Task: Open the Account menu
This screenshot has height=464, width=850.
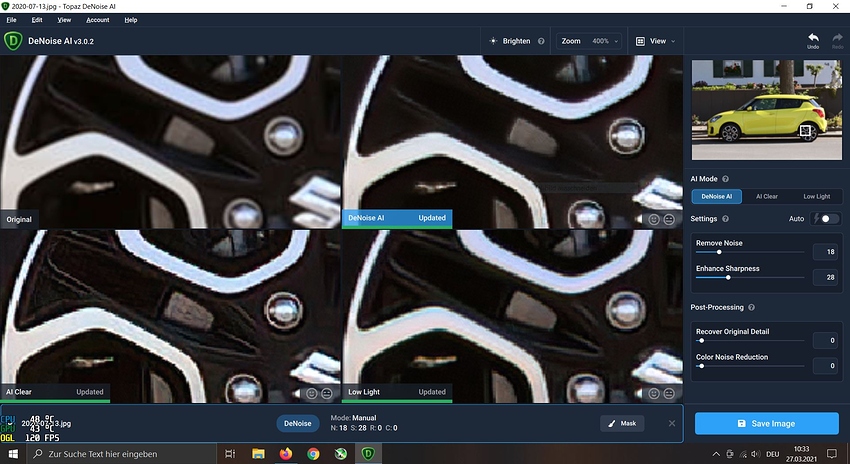Action: coord(97,20)
